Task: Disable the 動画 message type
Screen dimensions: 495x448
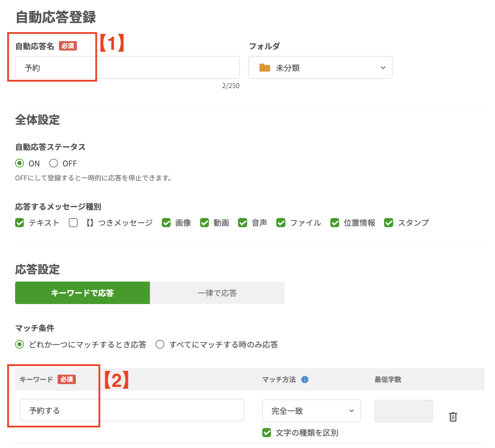Action: [204, 223]
